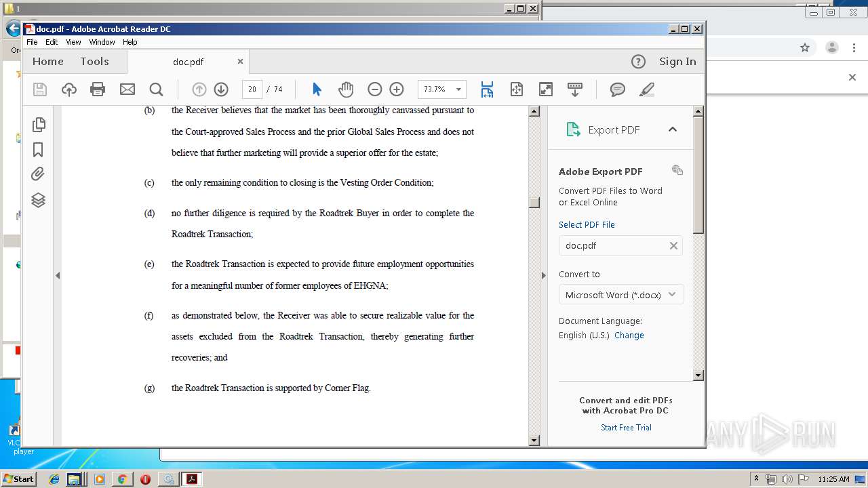
Task: Open Opera from the taskbar
Action: [145, 479]
